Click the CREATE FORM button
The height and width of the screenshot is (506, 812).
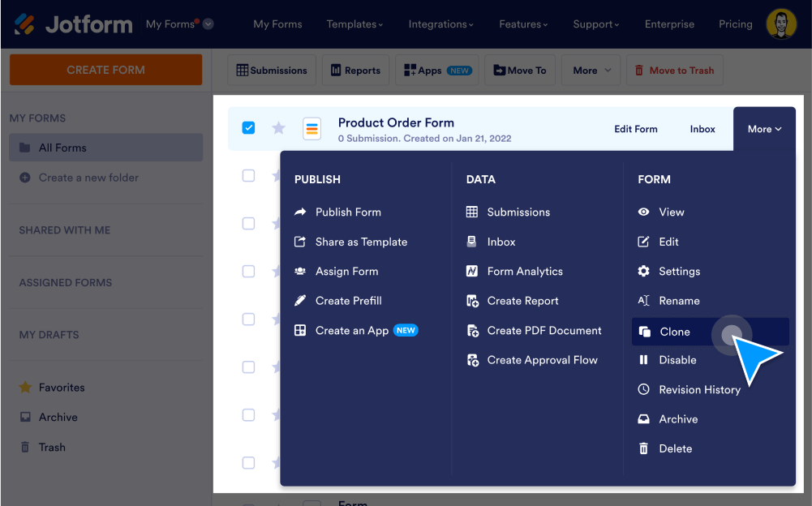[105, 70]
